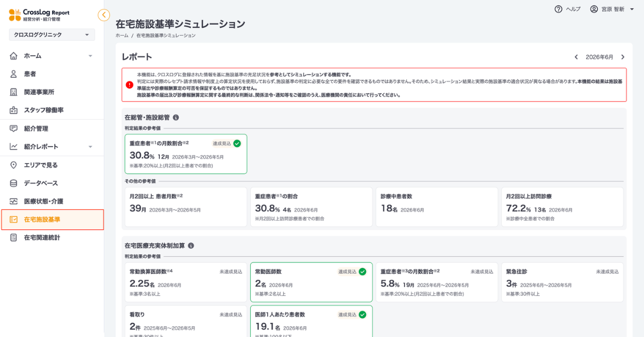Select the 重症患者の割合 30.8% 4名 card
Screen dimensions: 644x337
pyautogui.click(x=311, y=207)
